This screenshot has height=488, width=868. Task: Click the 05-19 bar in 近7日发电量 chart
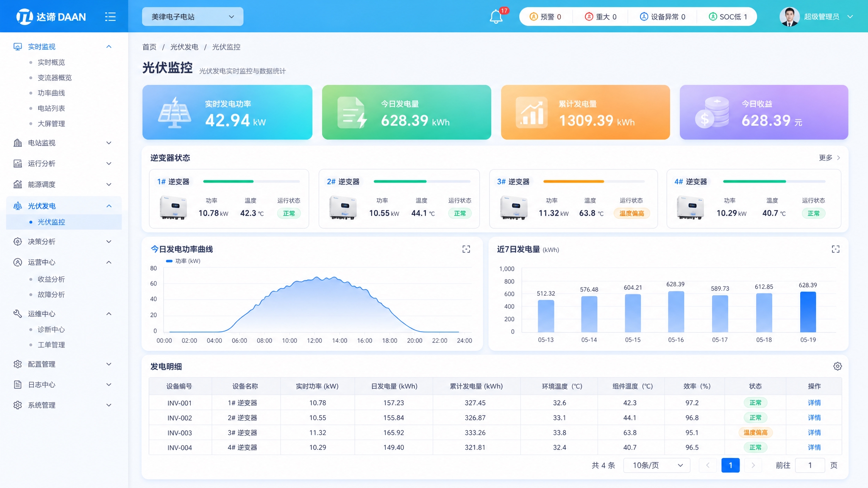[808, 312]
